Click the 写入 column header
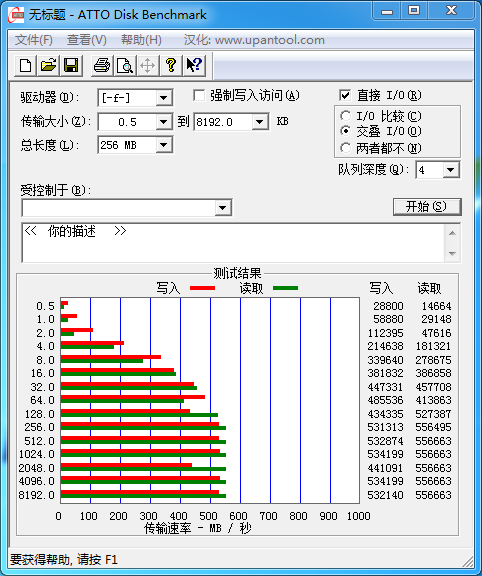This screenshot has height=576, width=482. coord(381,288)
